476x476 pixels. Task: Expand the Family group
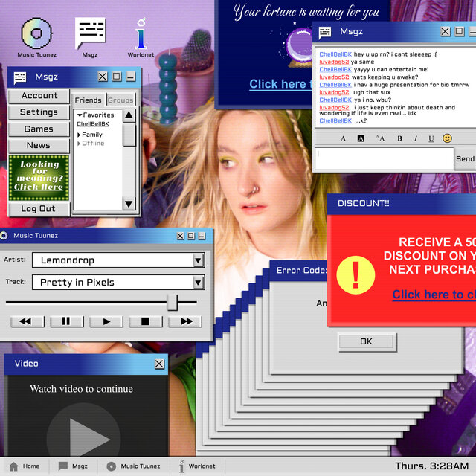(x=79, y=135)
